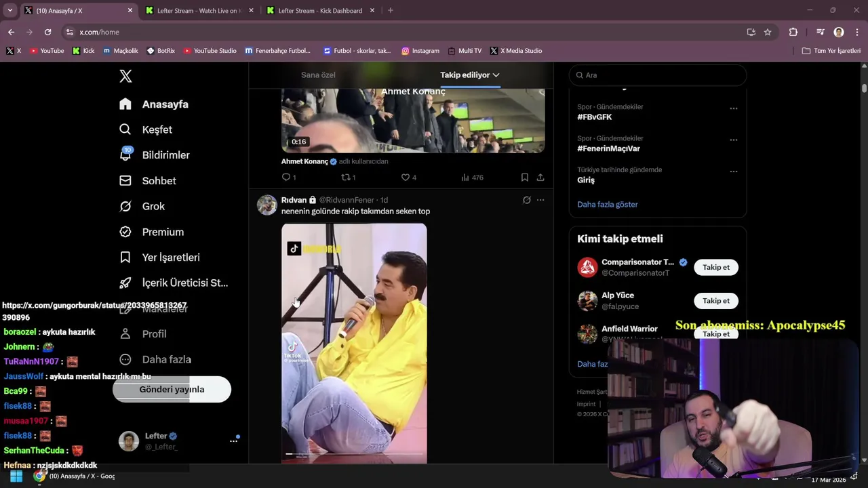Open Kick bookmark

83,51
